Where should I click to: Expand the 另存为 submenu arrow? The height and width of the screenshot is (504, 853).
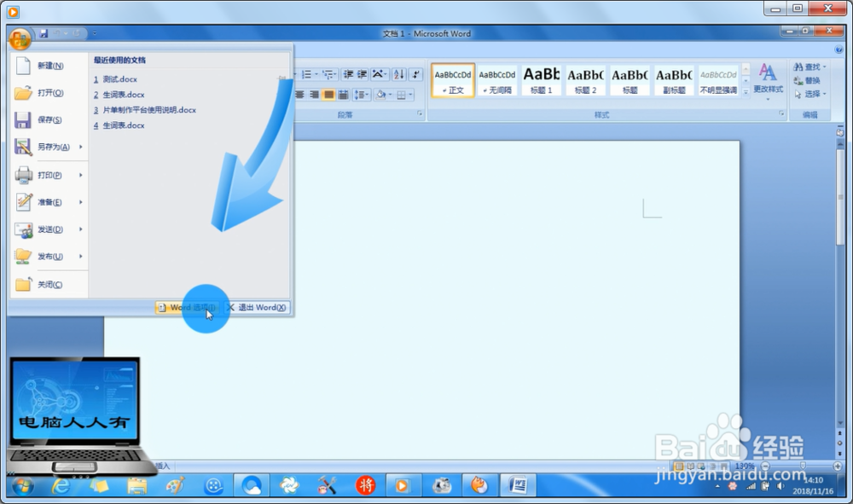point(81,147)
